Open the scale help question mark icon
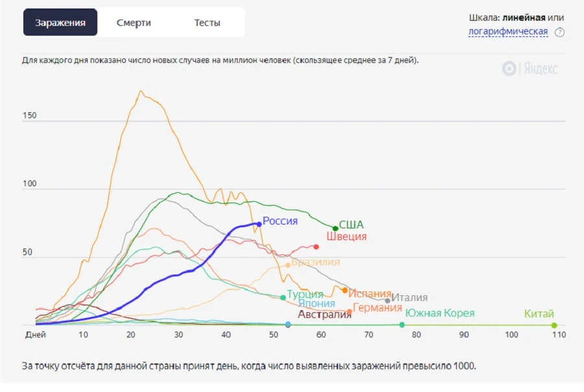The image size is (584, 392). pos(559,32)
